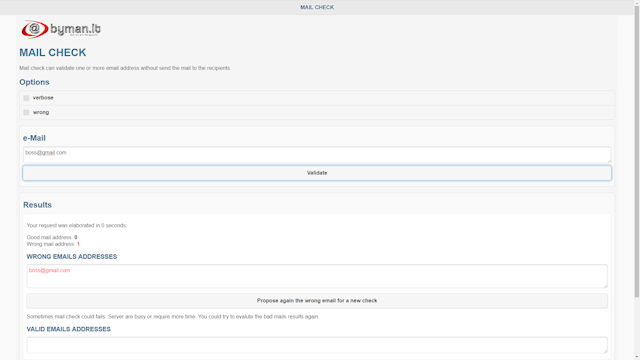Click the WRONG EMAILS ADDRESSES heading
Image resolution: width=640 pixels, height=360 pixels.
click(x=72, y=257)
